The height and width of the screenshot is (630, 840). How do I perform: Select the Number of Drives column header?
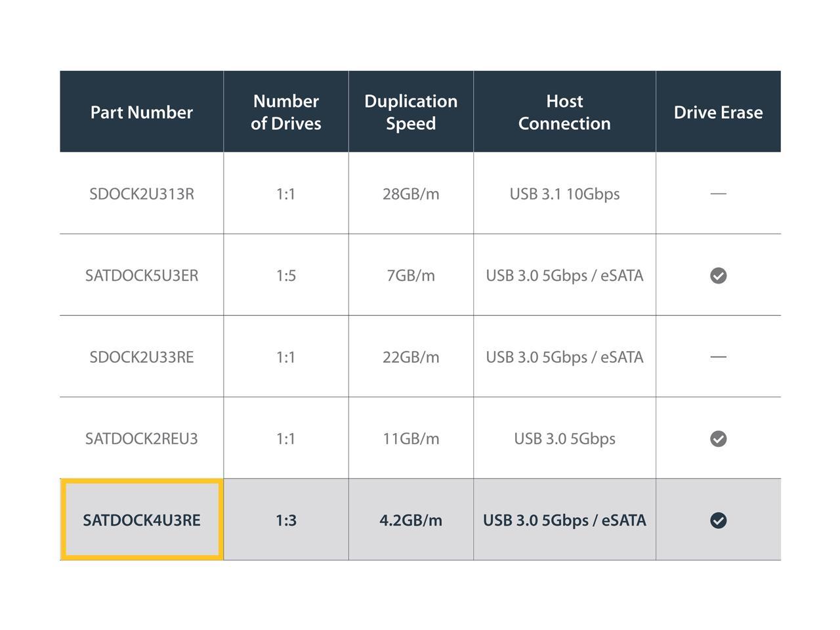click(x=285, y=112)
